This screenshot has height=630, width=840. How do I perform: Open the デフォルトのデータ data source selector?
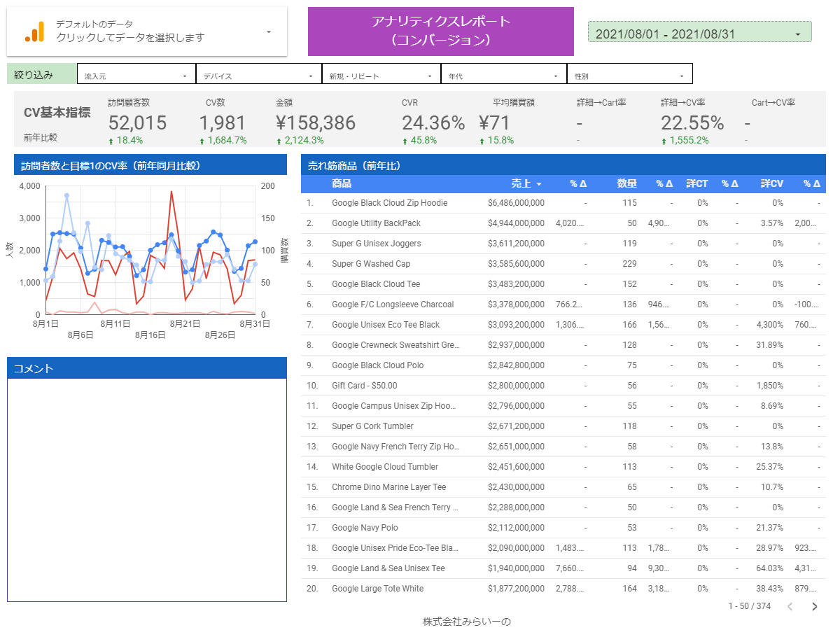pos(147,31)
